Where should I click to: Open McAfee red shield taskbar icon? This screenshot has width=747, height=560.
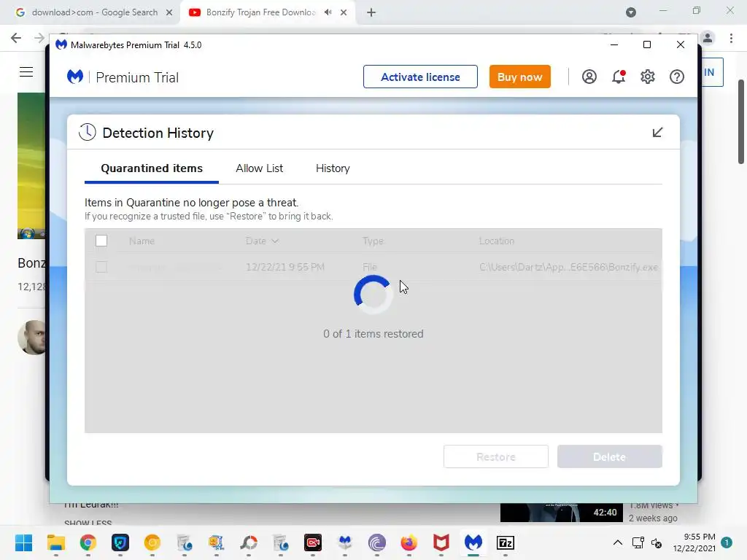tap(441, 542)
